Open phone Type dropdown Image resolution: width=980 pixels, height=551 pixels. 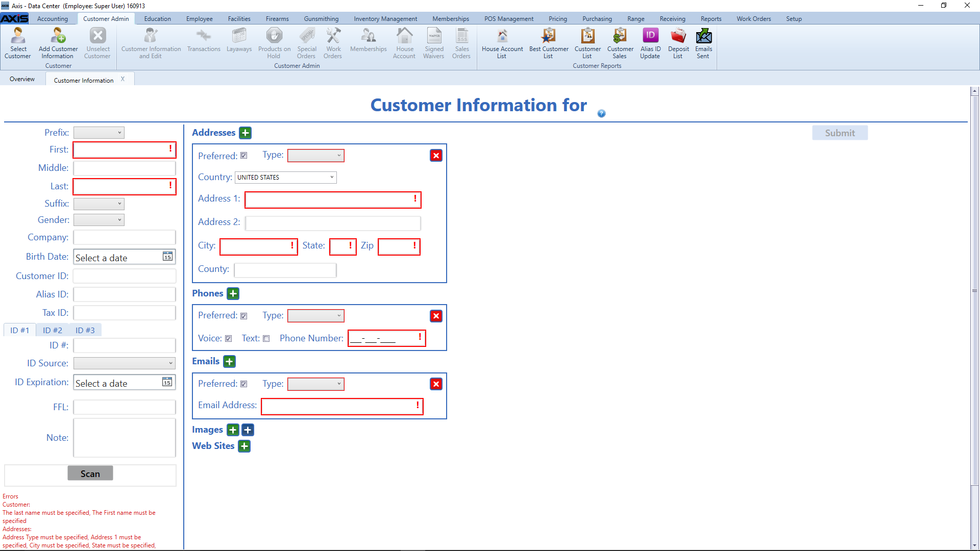pos(316,316)
